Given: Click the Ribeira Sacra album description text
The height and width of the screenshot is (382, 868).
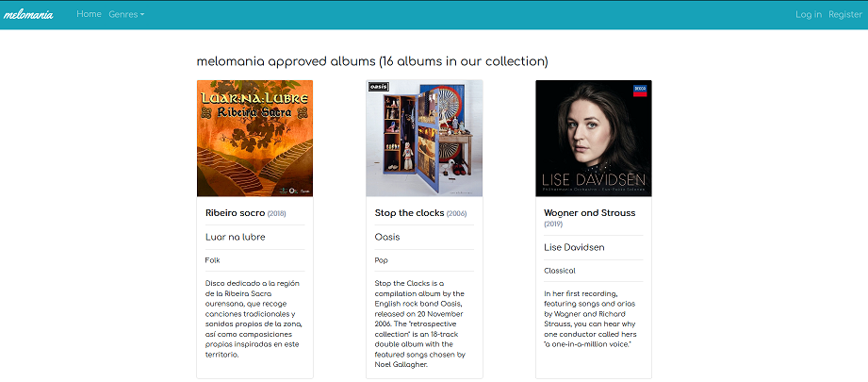Looking at the screenshot, I should click(254, 319).
